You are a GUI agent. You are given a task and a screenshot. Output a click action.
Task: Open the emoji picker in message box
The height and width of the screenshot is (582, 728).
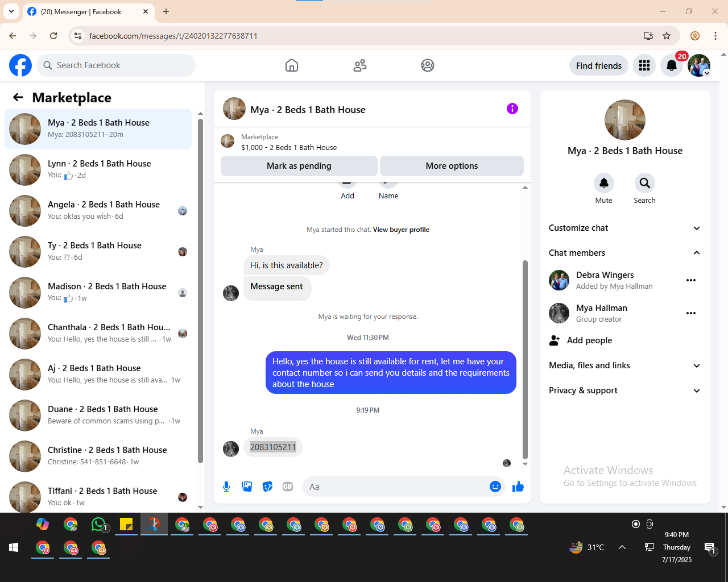495,487
